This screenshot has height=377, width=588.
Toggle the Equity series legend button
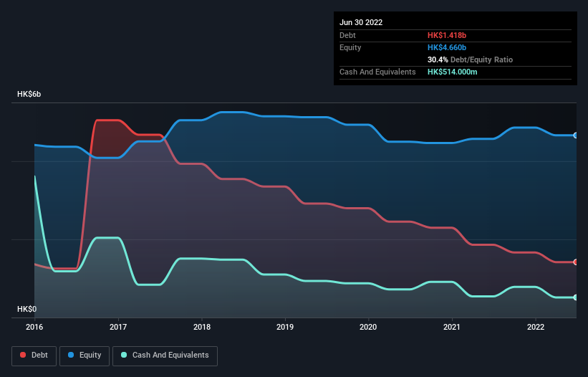85,355
